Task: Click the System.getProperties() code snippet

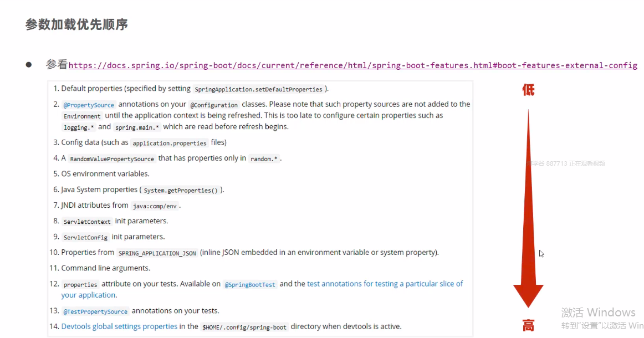Action: click(181, 190)
